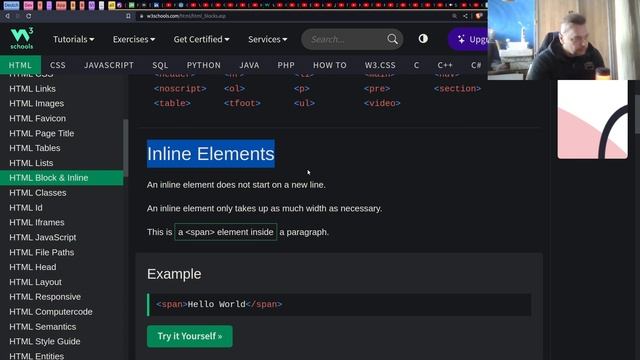
Task: Click the <p> tag link
Action: pyautogui.click(x=302, y=89)
